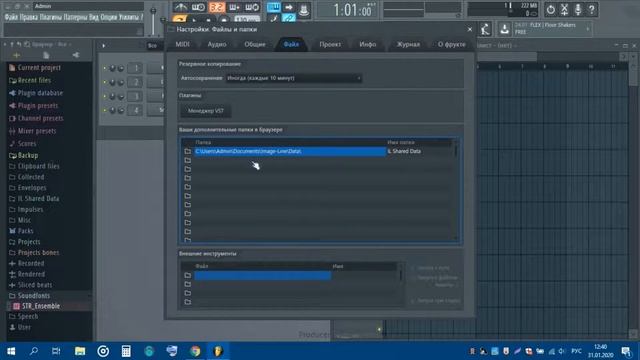Close the Настройки settings dialog
This screenshot has height=360, width=640.
click(469, 29)
